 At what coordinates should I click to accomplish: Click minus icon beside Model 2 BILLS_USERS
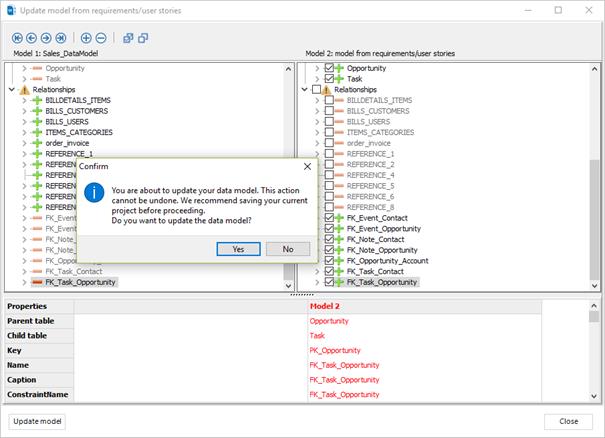(339, 122)
